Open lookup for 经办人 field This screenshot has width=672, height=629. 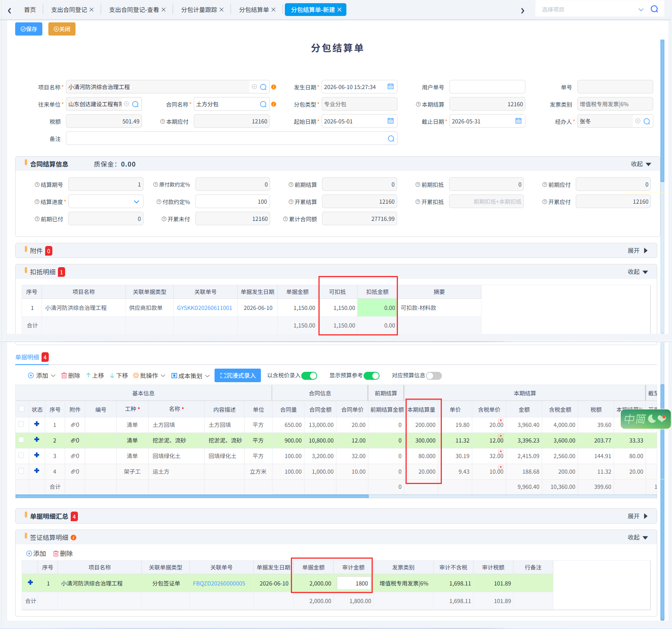[647, 121]
